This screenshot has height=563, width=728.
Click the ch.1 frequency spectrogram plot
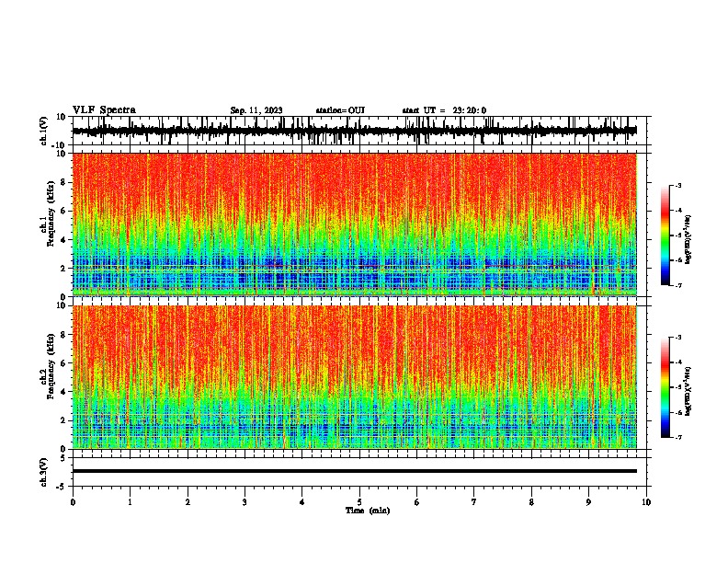click(355, 224)
